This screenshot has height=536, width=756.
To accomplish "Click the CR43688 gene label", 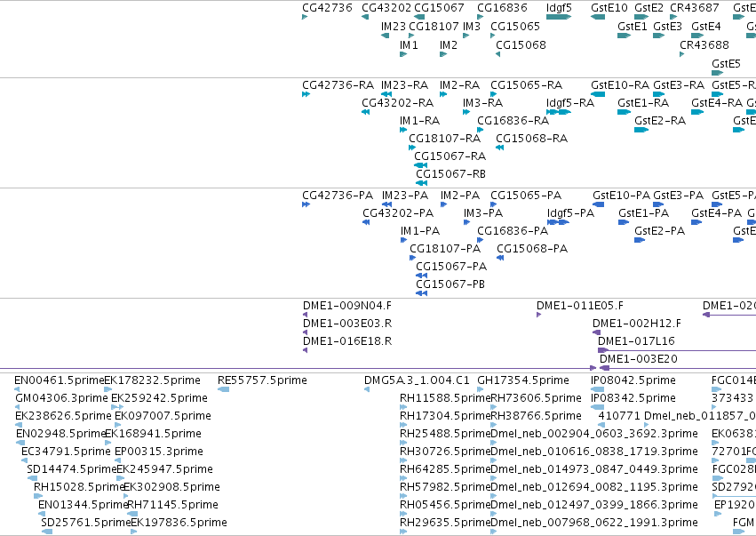I will point(704,45).
